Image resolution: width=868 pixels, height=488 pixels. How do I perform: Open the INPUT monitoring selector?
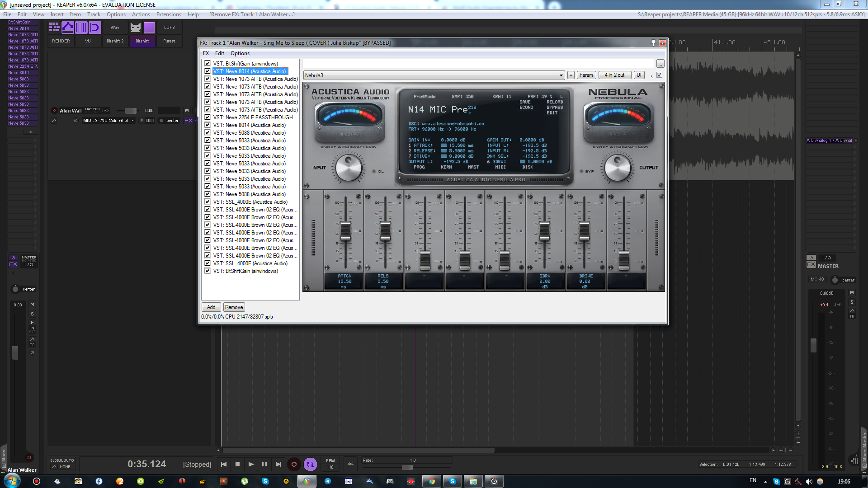point(148,121)
